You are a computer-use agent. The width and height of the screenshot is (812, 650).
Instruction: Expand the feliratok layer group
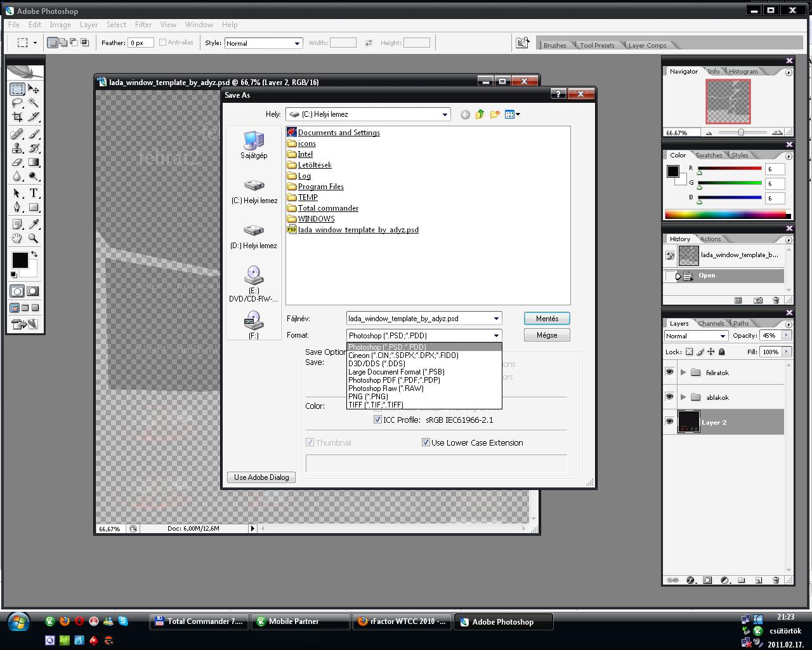(683, 372)
